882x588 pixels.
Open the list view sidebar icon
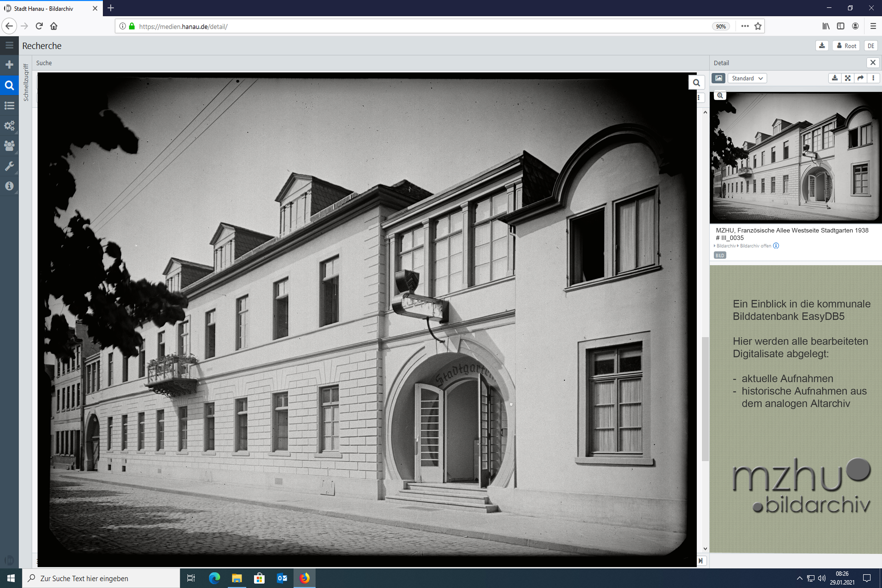(9, 105)
